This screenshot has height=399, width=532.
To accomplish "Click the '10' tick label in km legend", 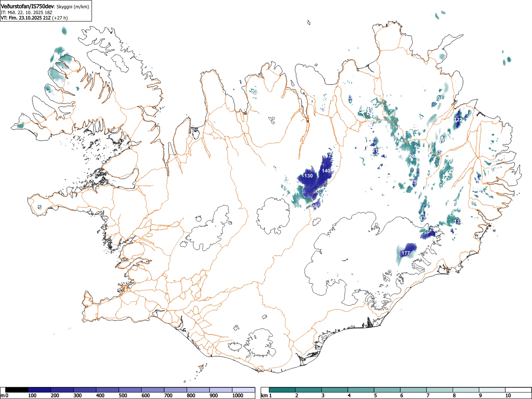I will (x=508, y=396).
